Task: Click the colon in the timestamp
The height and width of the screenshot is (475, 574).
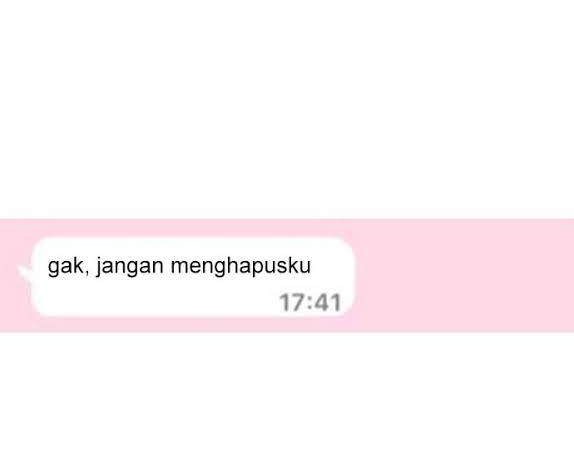Action: pos(309,304)
